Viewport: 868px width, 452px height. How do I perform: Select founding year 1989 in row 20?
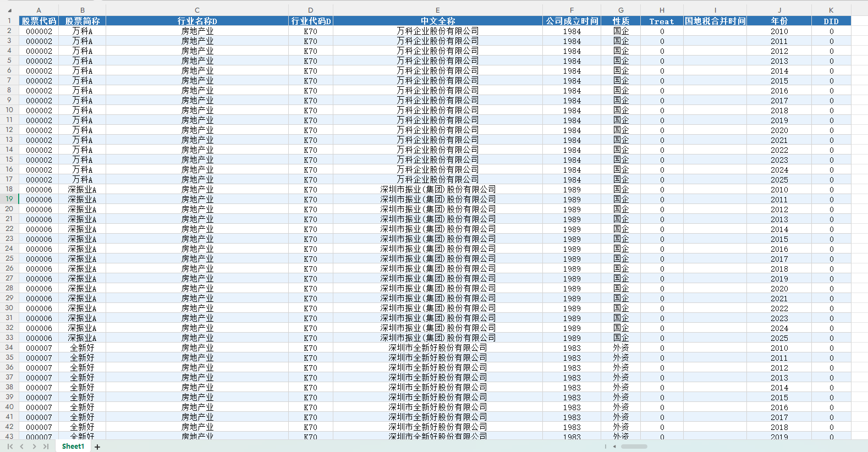[x=572, y=209]
